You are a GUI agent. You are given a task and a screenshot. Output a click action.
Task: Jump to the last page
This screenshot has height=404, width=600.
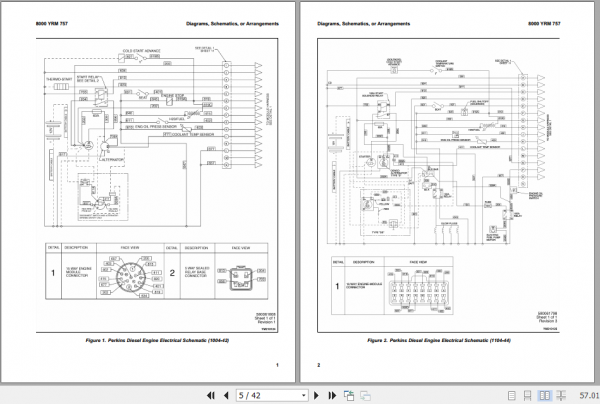click(332, 395)
